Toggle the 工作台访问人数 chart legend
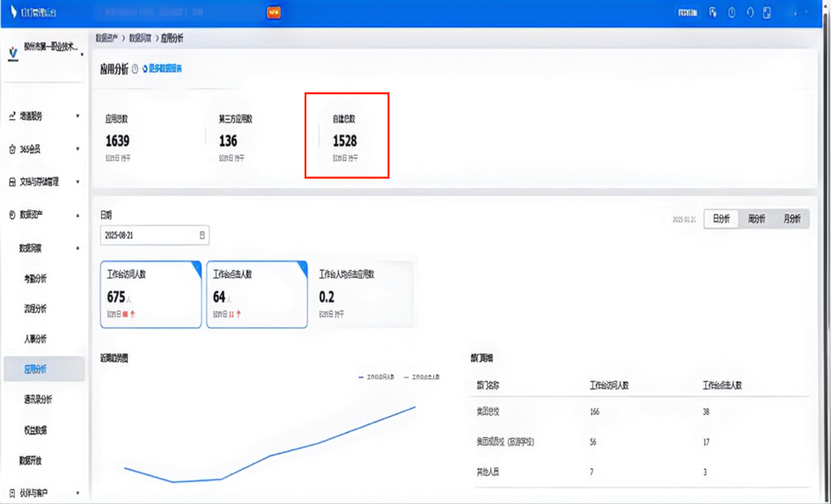Viewport: 831px width, 504px height. point(377,377)
